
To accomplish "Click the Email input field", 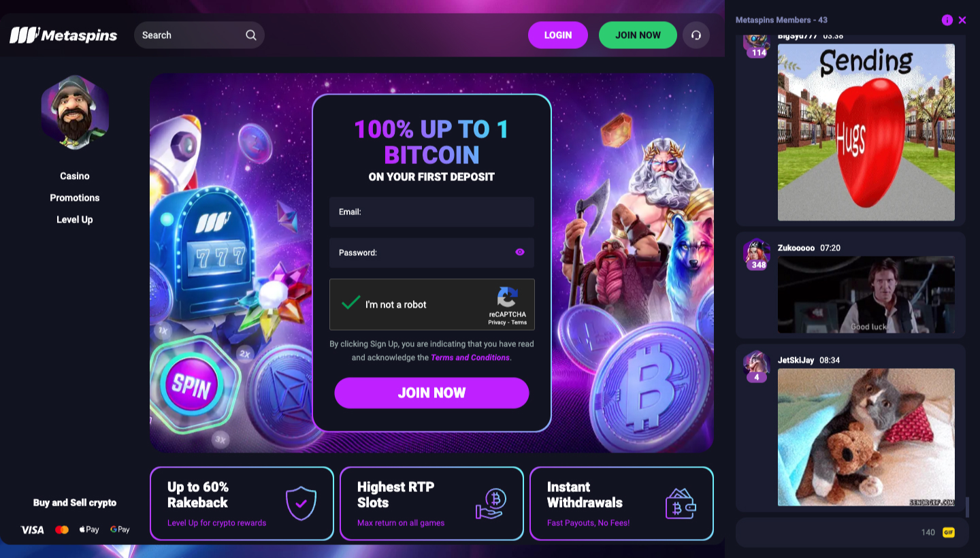I will coord(431,212).
